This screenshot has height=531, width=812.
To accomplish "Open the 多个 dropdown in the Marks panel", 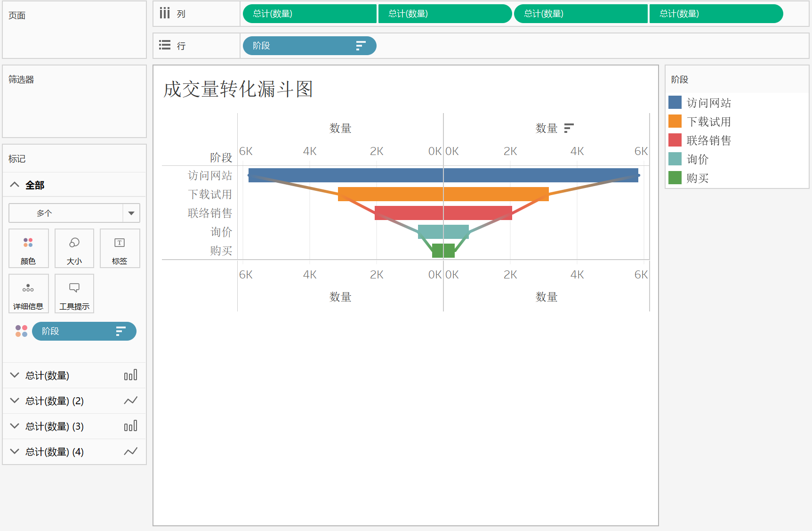I will coord(74,213).
